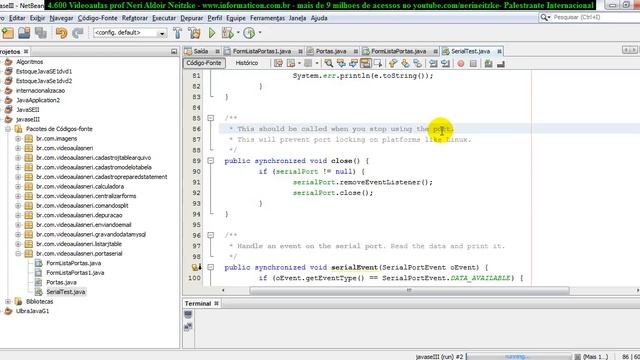Open the Código-Fonte menu

(98, 18)
